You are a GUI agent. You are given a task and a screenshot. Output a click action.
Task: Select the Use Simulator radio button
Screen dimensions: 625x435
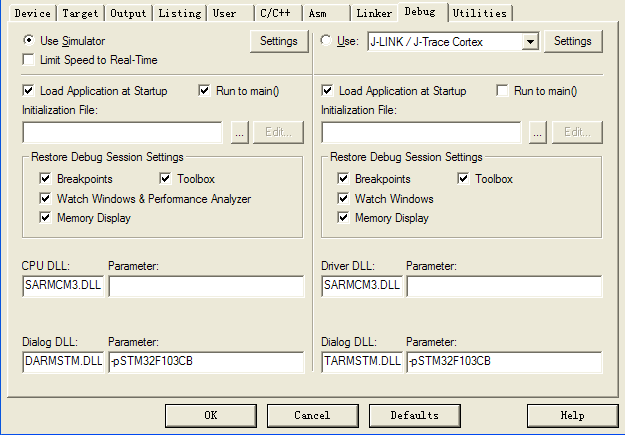coord(29,41)
